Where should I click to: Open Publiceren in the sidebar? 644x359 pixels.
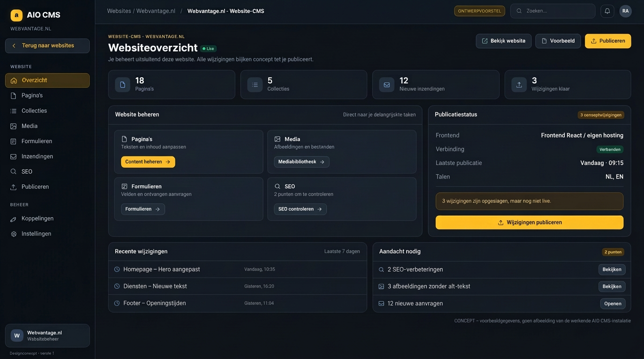tap(47, 187)
